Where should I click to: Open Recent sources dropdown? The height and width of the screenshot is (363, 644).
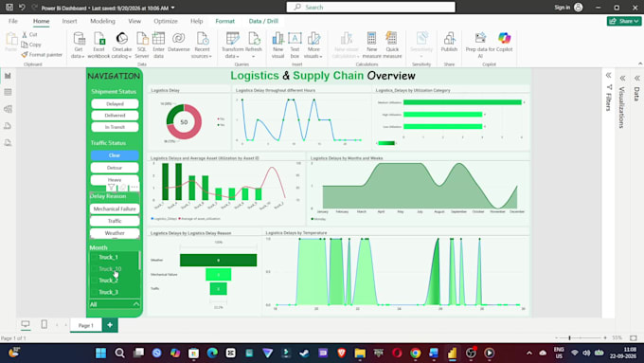tap(202, 45)
